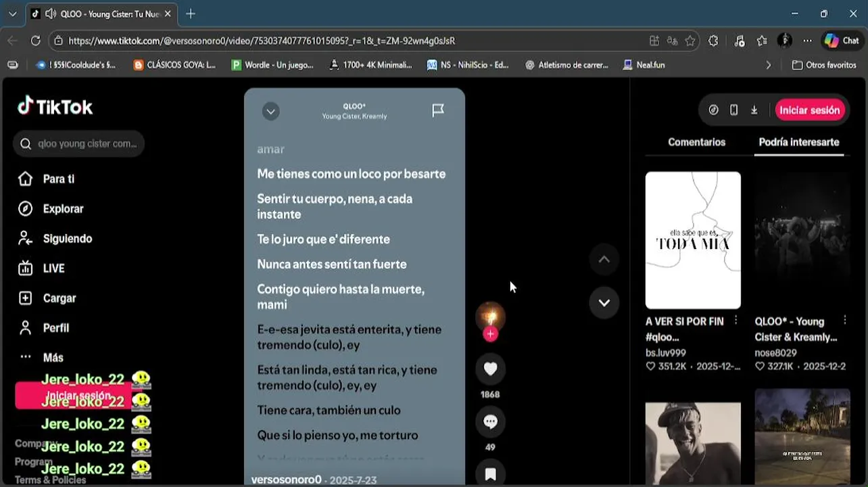Image resolution: width=868 pixels, height=487 pixels.
Task: Click the TikTok search field
Action: (x=79, y=143)
